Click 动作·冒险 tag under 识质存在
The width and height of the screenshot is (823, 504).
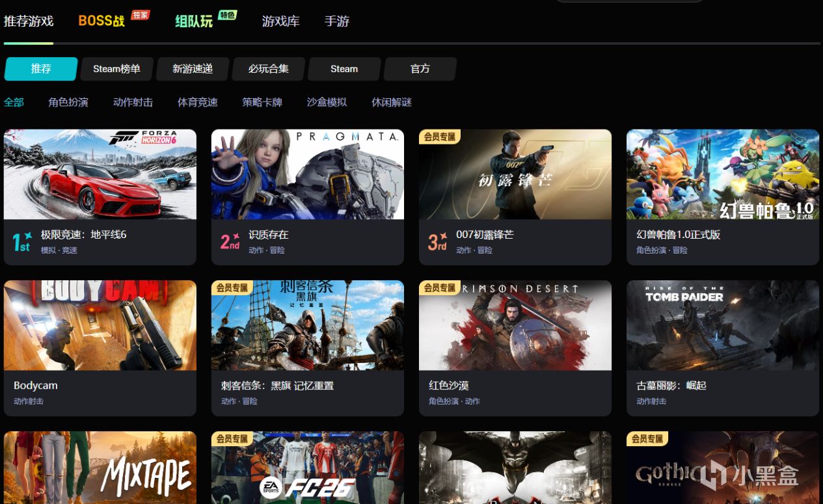pyautogui.click(x=267, y=250)
